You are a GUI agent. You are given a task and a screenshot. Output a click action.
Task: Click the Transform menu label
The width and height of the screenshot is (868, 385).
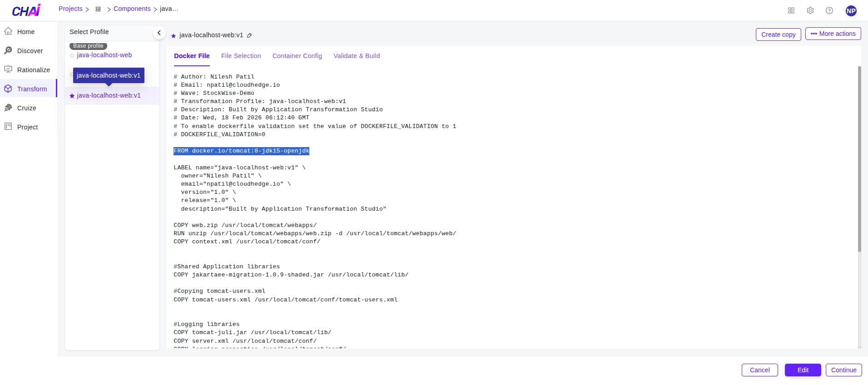pos(32,89)
